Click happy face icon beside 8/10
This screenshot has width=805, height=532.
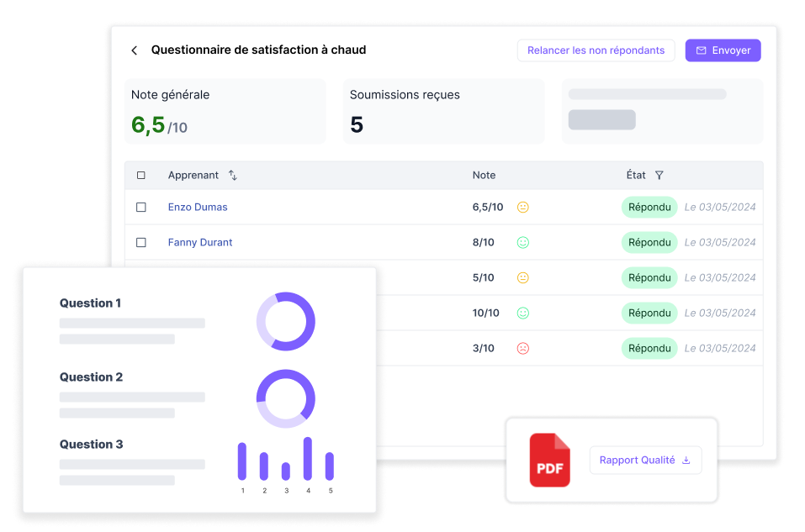click(x=522, y=243)
